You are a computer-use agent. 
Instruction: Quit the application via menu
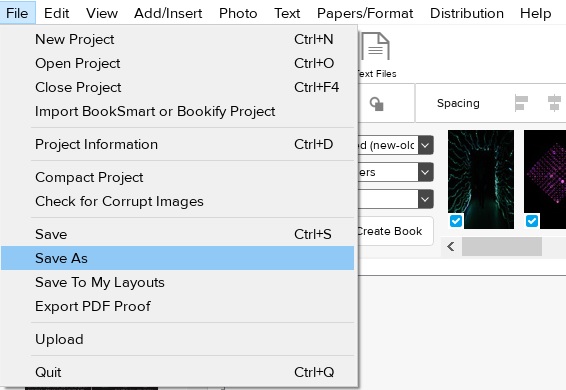[178, 372]
